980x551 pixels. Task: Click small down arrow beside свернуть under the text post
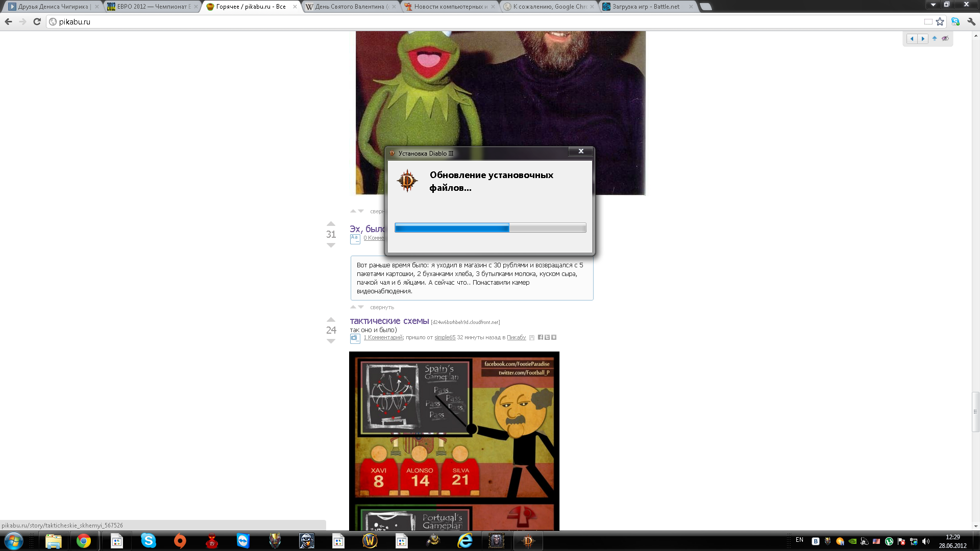pyautogui.click(x=361, y=307)
